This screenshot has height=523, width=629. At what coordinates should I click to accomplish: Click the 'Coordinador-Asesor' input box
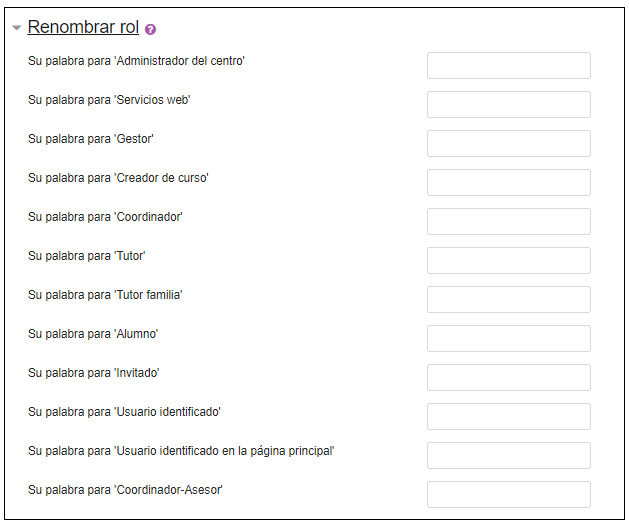tap(509, 494)
